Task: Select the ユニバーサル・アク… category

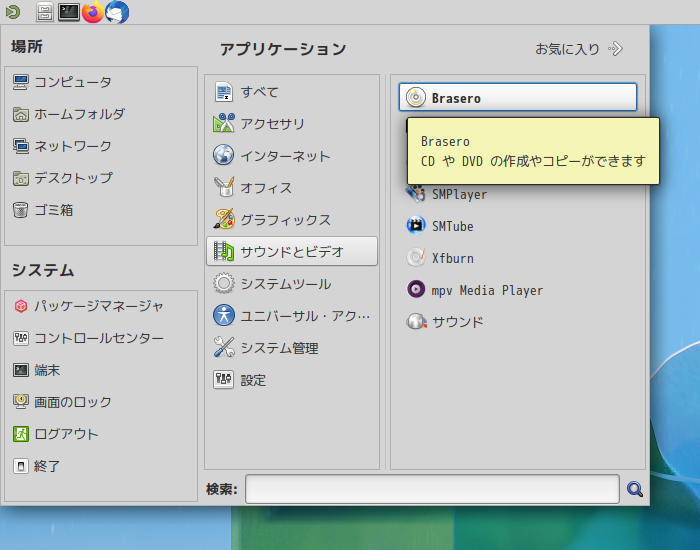Action: (x=292, y=316)
